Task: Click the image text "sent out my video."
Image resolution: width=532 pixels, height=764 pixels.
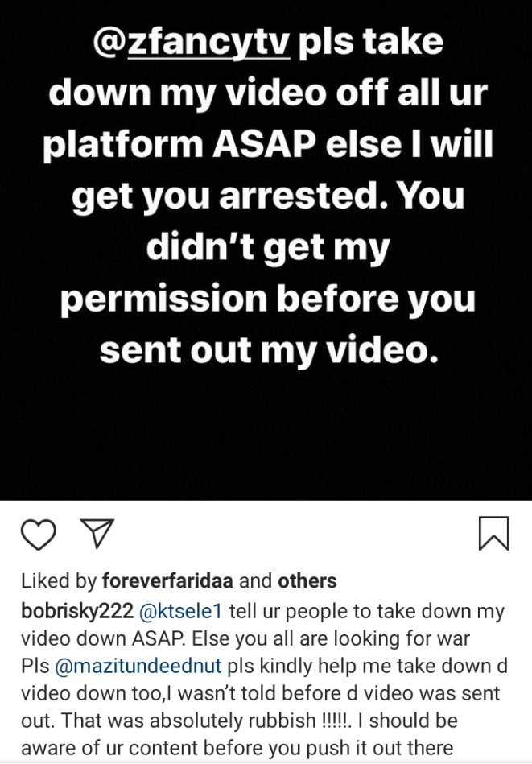Action: [x=267, y=351]
